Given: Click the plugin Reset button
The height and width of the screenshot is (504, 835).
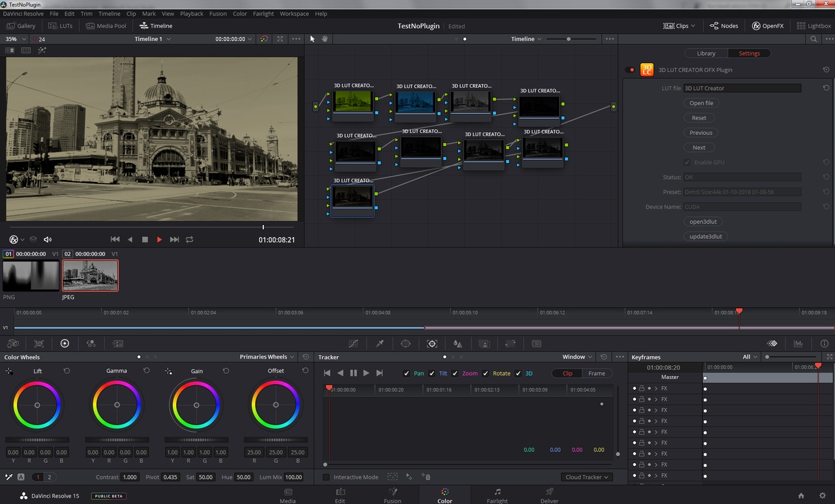Looking at the screenshot, I should point(699,118).
